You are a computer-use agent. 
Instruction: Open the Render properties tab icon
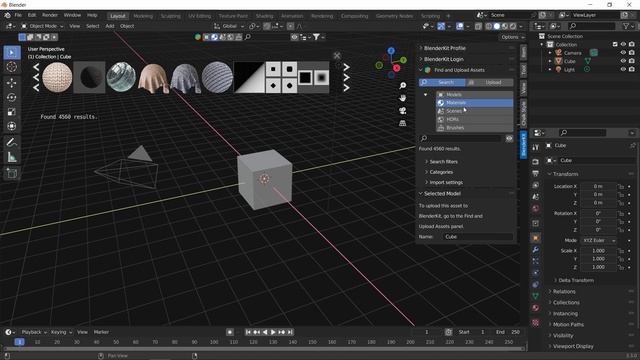click(536, 162)
